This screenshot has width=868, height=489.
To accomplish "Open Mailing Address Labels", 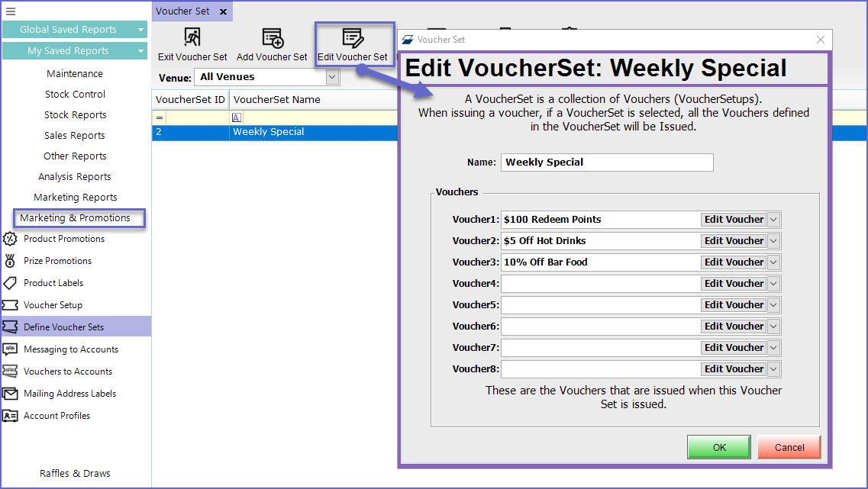I will (69, 394).
